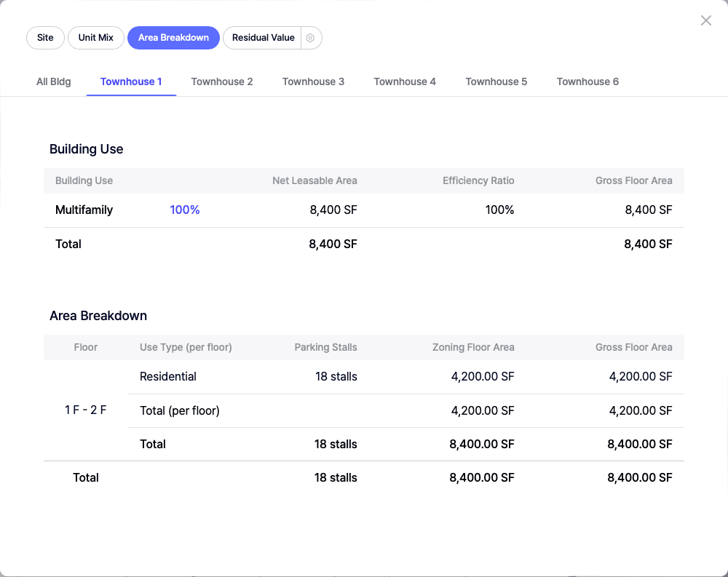Click the Residential use type row
Screen dimensions: 728x577
point(168,377)
